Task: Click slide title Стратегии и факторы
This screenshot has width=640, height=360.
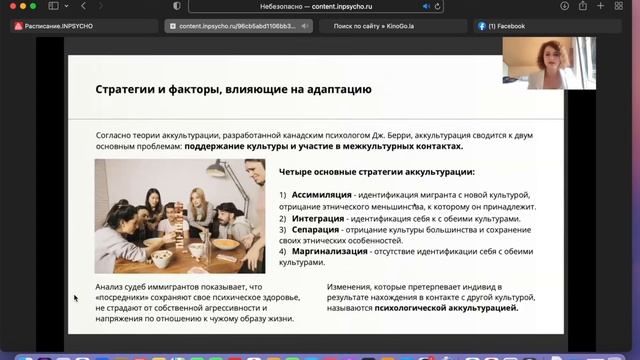Action: tap(233, 89)
